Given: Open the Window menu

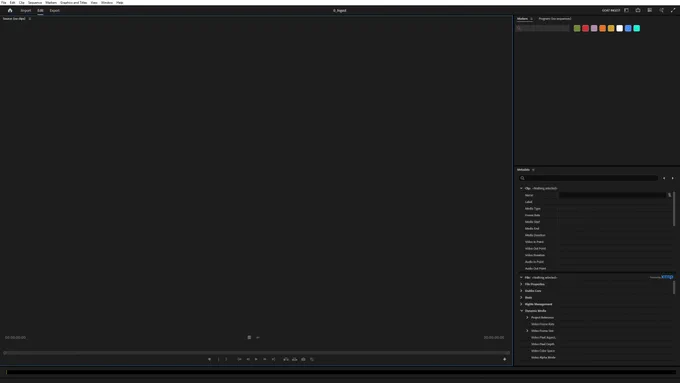Looking at the screenshot, I should [107, 3].
